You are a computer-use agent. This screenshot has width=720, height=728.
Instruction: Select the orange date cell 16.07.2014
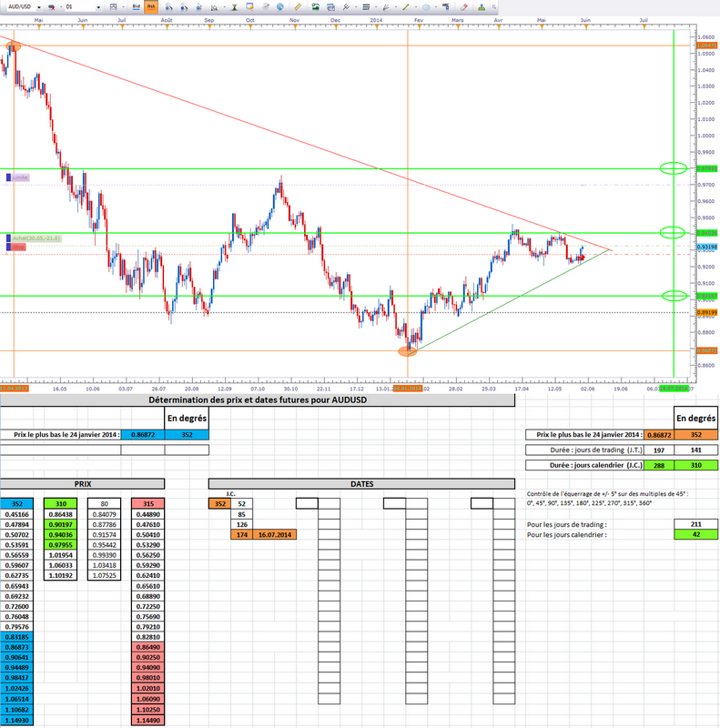click(275, 535)
